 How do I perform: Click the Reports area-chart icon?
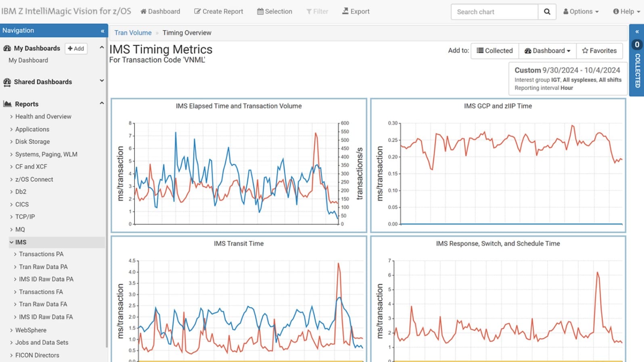coord(7,104)
